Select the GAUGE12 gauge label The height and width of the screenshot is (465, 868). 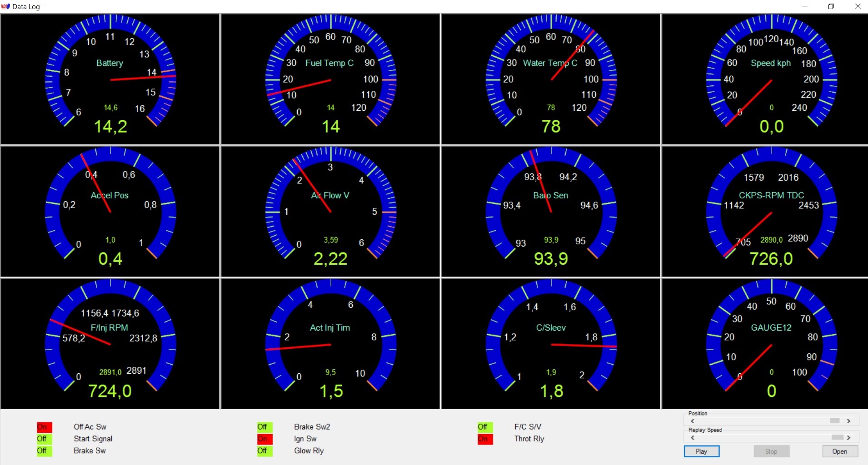coord(771,327)
